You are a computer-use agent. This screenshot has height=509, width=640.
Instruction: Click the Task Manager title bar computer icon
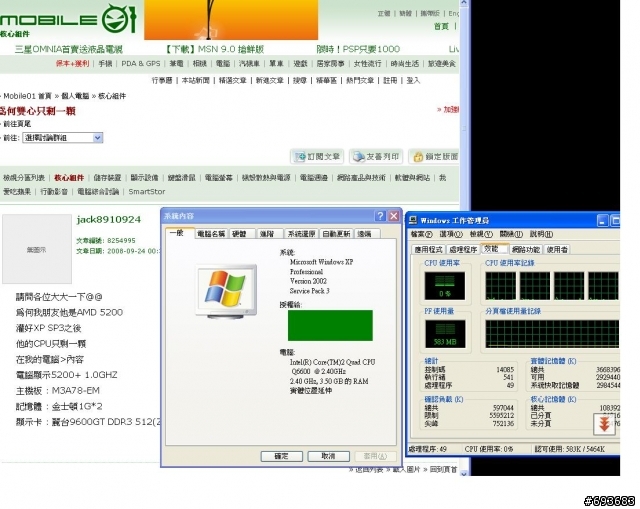pyautogui.click(x=413, y=220)
